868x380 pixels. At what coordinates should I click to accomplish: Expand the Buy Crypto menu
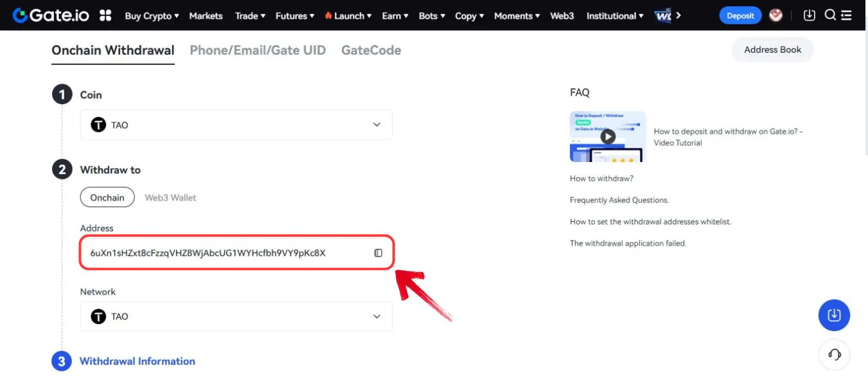(x=152, y=16)
